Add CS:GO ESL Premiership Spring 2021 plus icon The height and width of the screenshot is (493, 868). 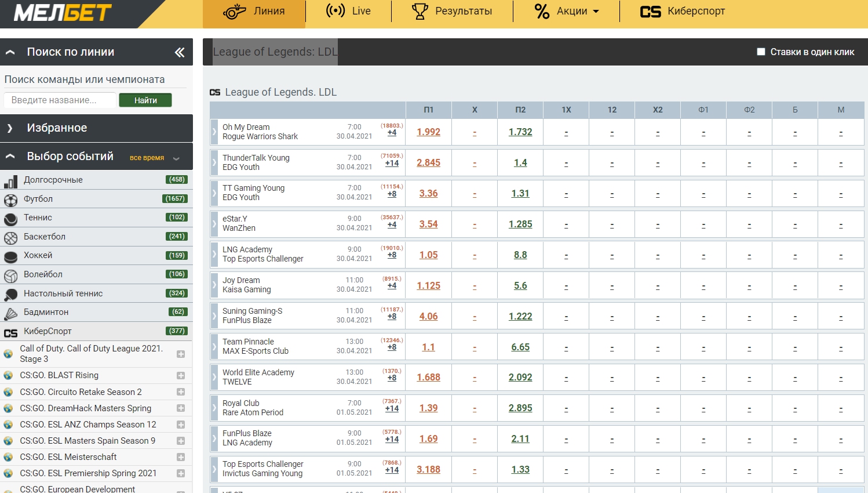point(181,473)
